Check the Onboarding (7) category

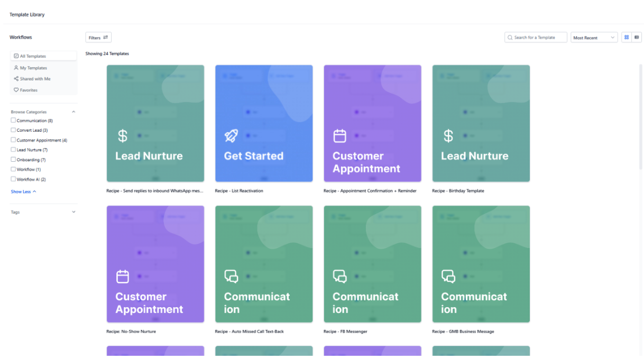[x=13, y=160]
